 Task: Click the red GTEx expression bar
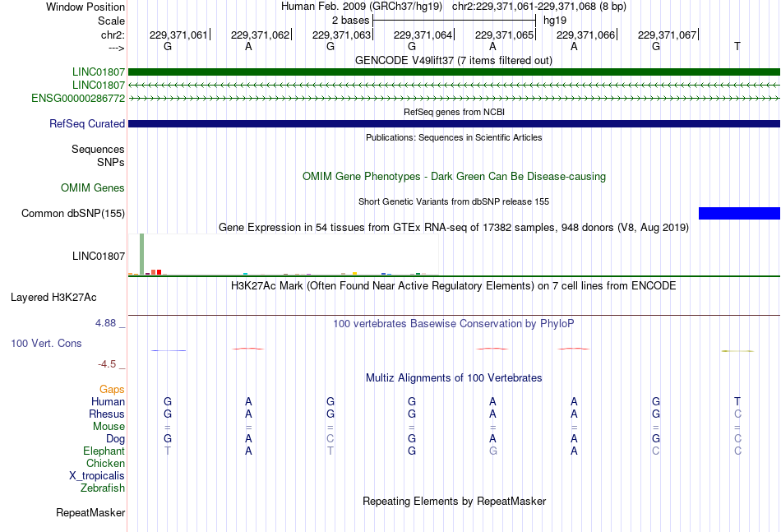[159, 272]
